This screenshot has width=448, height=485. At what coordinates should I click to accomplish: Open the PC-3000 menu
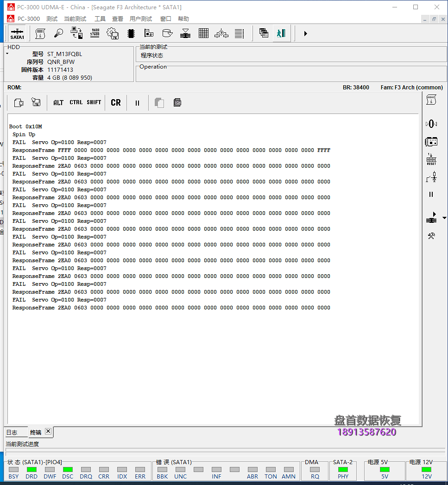[x=28, y=19]
